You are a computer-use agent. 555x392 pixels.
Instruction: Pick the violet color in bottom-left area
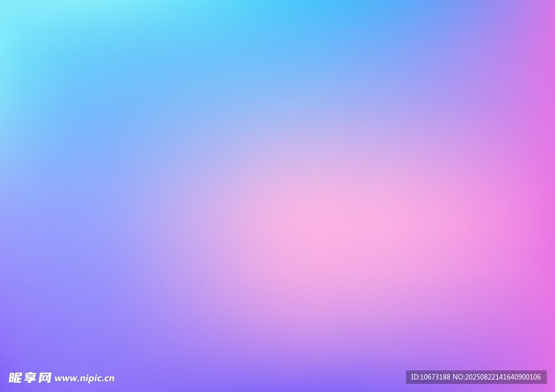point(33,325)
